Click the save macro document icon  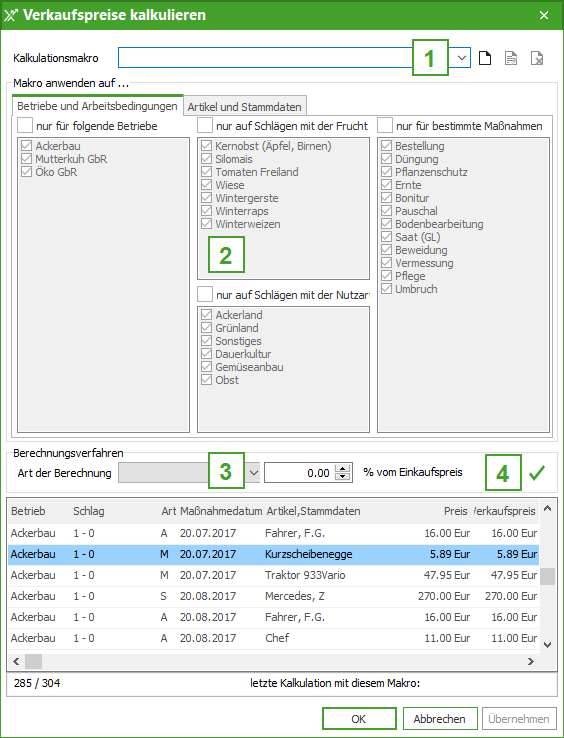point(511,58)
